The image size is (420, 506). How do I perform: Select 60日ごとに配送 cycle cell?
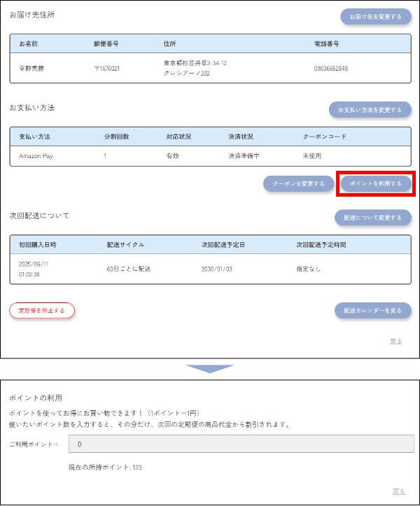[129, 269]
